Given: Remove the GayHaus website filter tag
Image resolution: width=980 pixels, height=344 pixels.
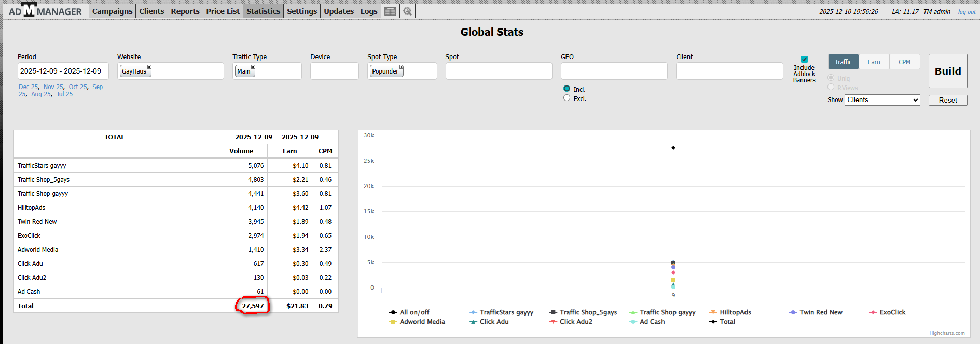Looking at the screenshot, I should click(149, 67).
